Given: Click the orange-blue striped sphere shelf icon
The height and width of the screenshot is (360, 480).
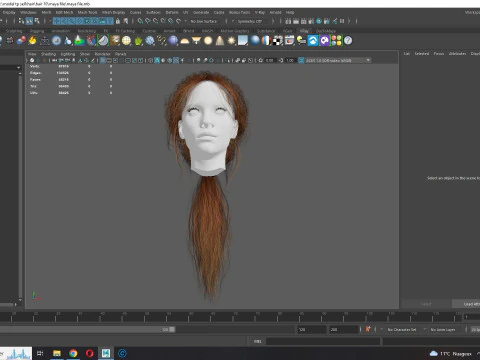Looking at the screenshot, I should point(266,41).
